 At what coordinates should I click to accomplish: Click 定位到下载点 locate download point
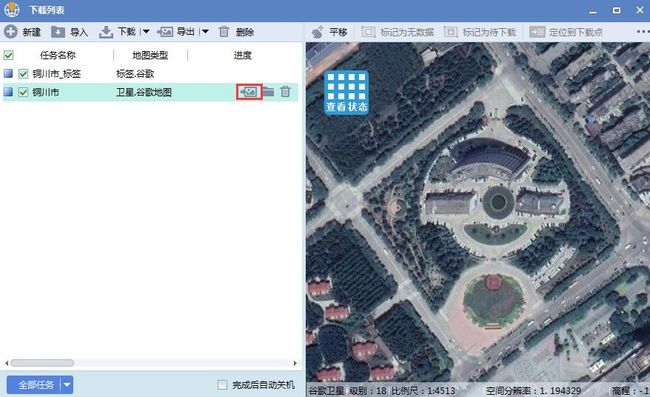pyautogui.click(x=566, y=32)
